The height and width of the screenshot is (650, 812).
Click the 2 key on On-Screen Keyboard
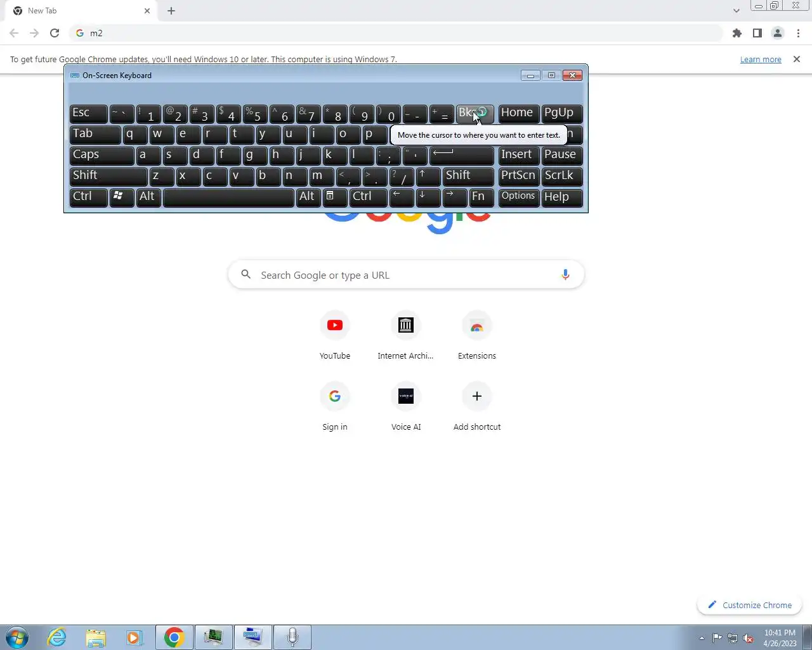(175, 114)
